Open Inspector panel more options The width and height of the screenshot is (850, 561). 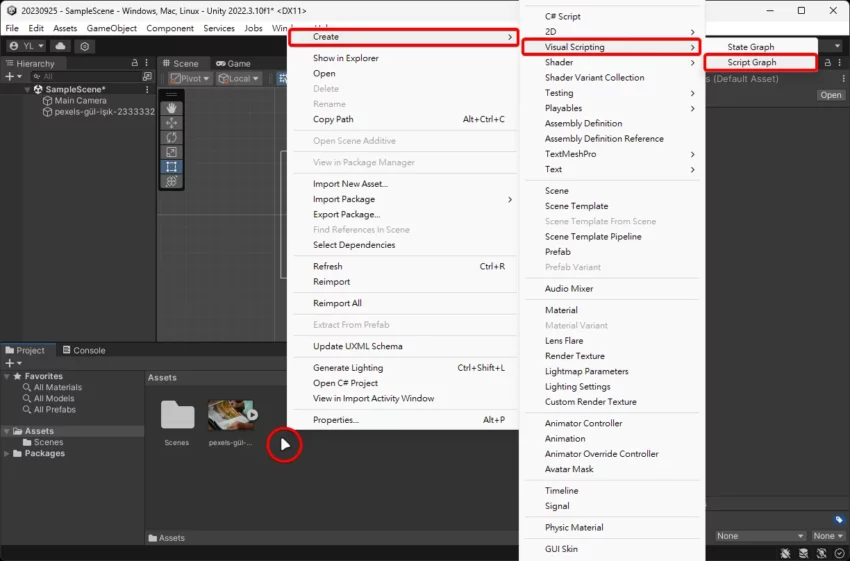(840, 63)
